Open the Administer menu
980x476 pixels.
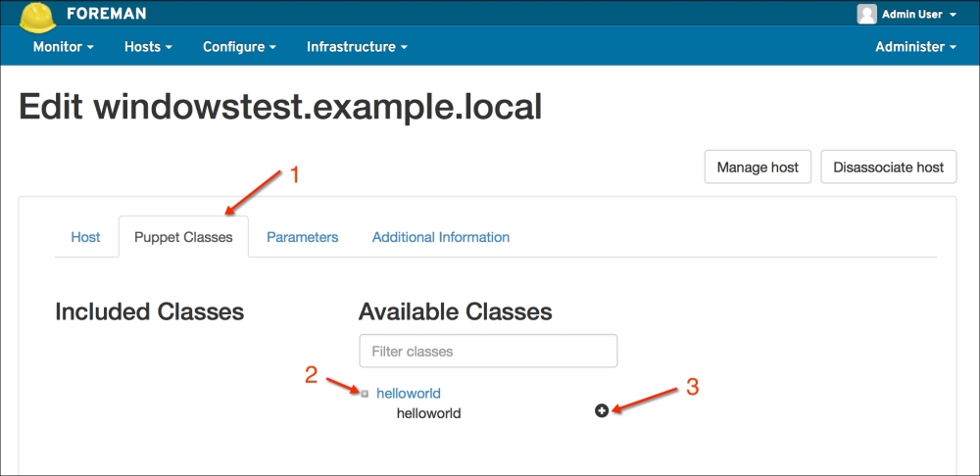click(915, 47)
